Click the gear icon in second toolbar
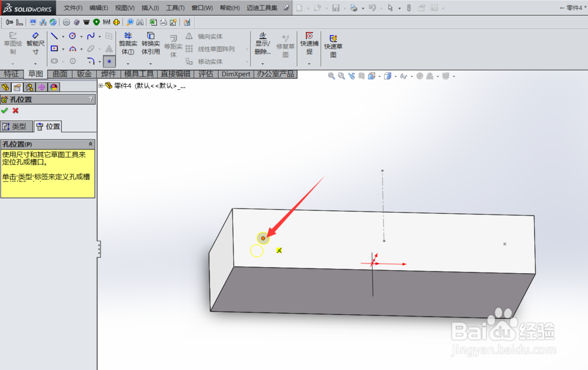This screenshot has width=588, height=370. 66,22
